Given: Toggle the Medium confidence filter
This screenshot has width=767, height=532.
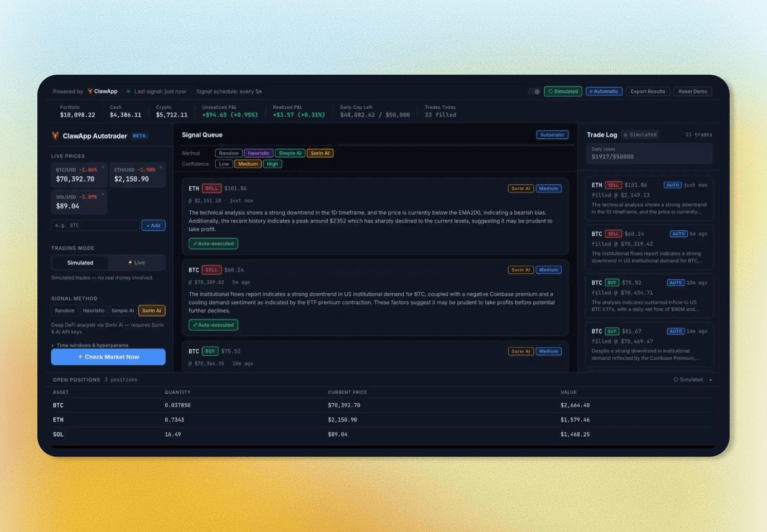Looking at the screenshot, I should pos(248,164).
